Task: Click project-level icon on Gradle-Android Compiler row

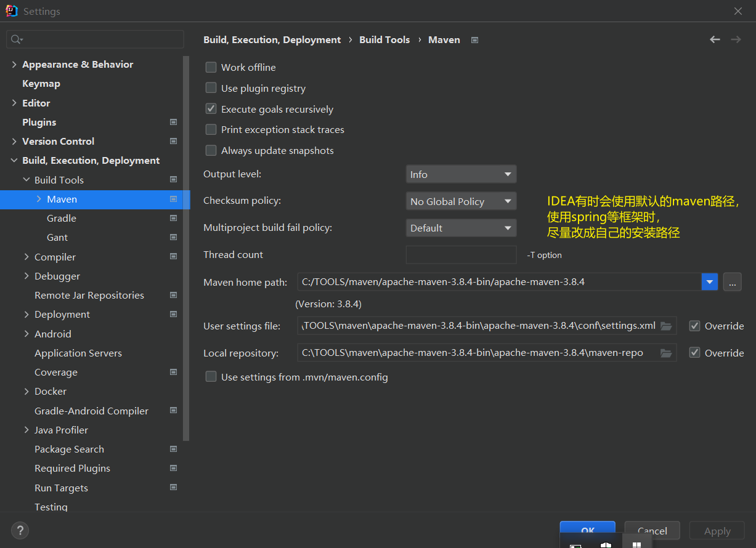Action: tap(173, 411)
